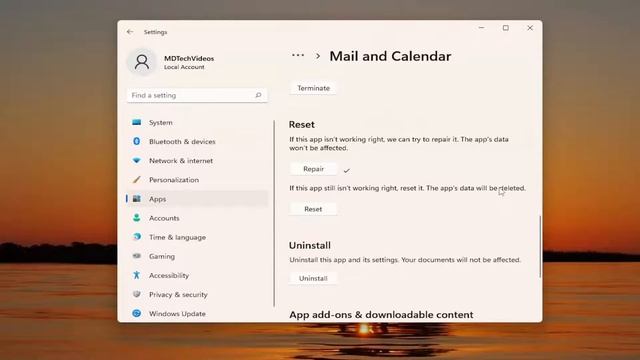
Task: Click the Reset section heading
Action: coord(302,124)
